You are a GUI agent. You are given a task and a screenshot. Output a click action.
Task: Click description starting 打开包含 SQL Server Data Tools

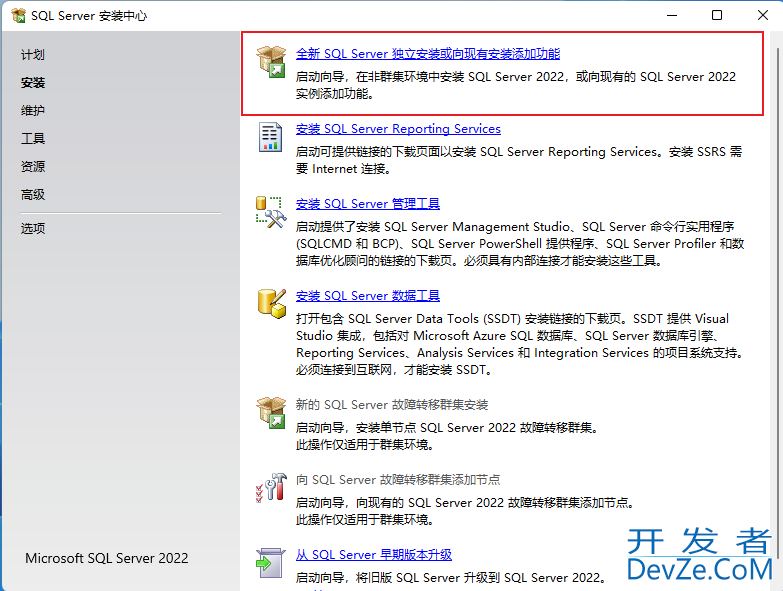coord(520,344)
